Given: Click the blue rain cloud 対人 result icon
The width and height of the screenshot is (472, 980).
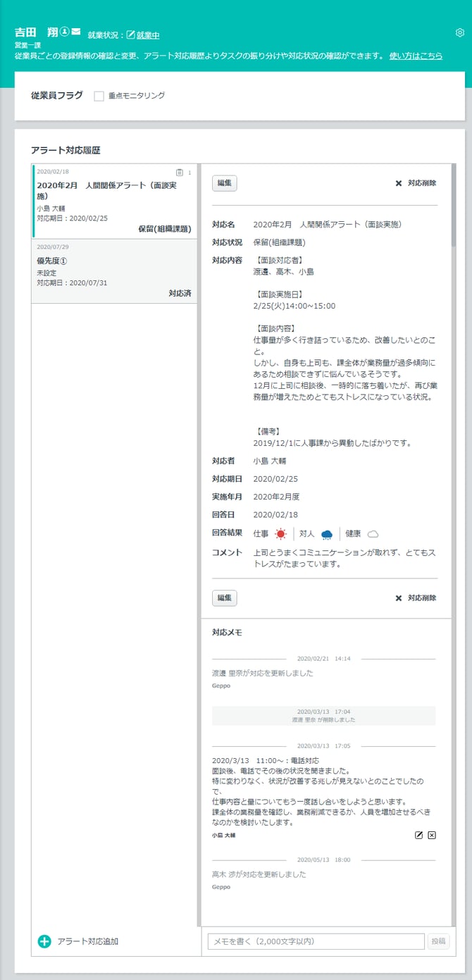Looking at the screenshot, I should (x=327, y=534).
